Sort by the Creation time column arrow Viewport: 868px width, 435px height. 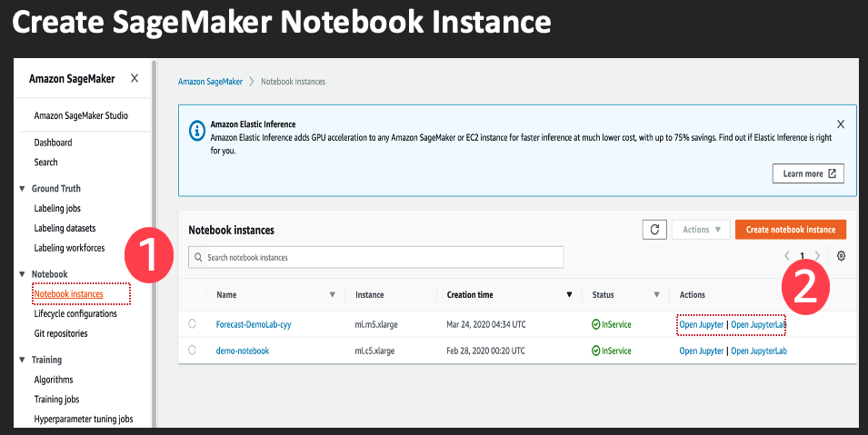[569, 294]
